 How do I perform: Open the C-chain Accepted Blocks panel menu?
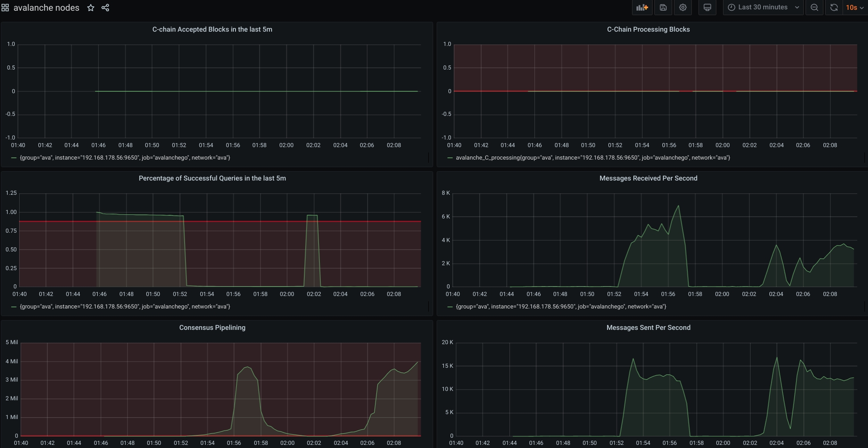tap(212, 29)
